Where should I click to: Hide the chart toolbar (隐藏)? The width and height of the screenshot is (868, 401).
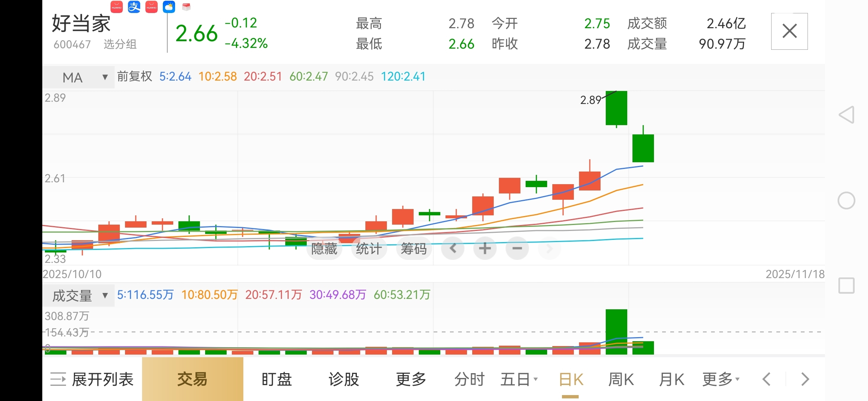(x=324, y=248)
